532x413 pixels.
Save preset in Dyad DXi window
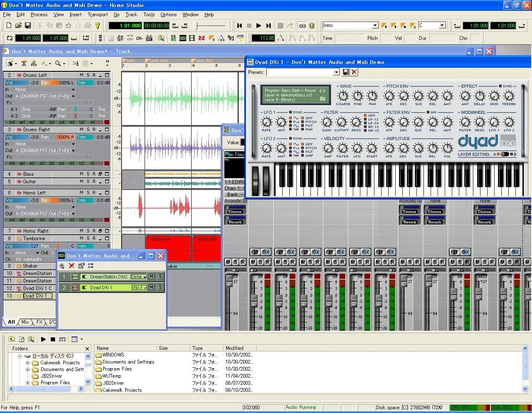tap(346, 72)
